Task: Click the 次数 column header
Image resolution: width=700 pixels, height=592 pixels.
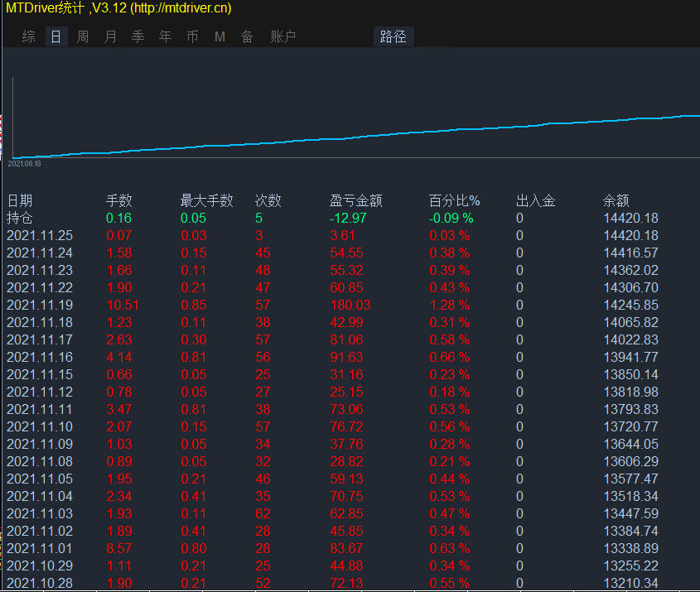Action: [x=268, y=200]
